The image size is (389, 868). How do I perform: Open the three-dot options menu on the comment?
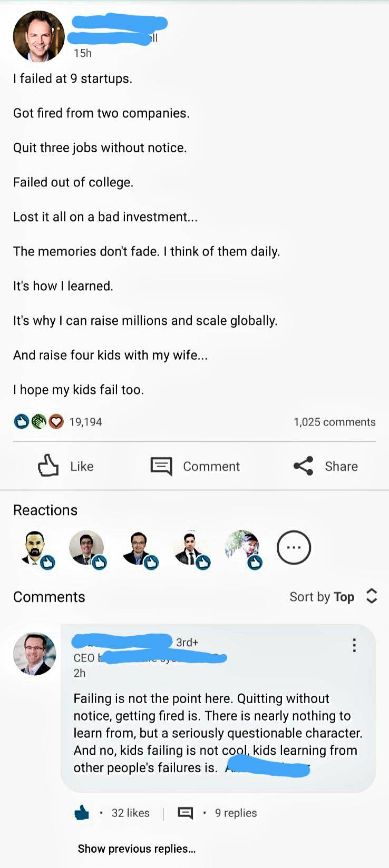coord(354,644)
